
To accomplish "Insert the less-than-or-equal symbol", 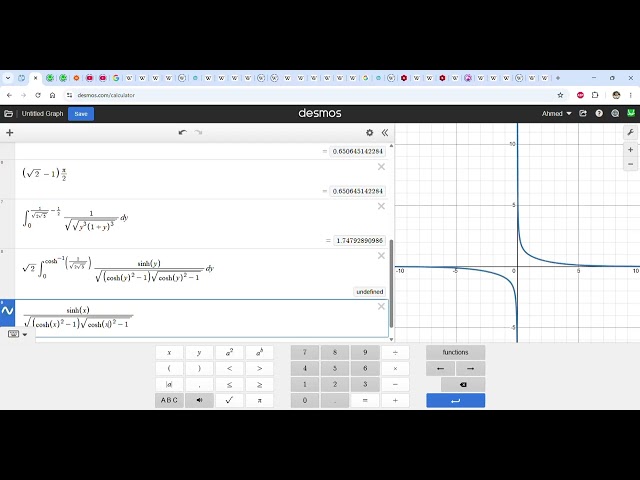I will [229, 384].
